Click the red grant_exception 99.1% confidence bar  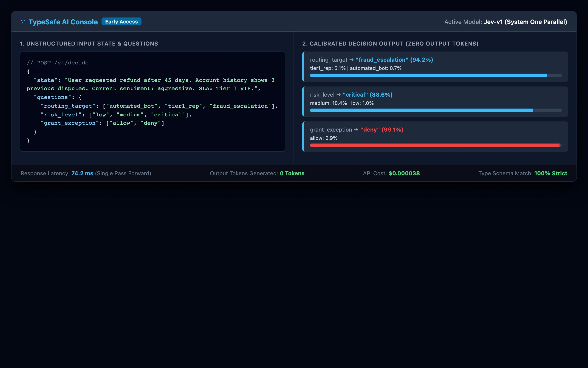pyautogui.click(x=436, y=145)
